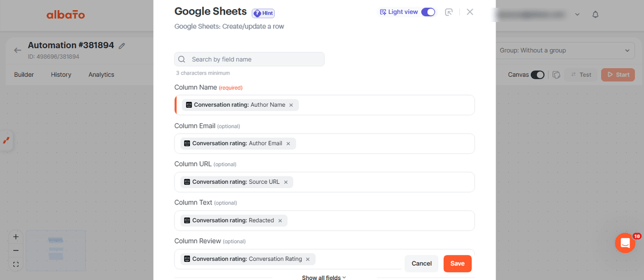Select the Conversation rating: Author Email chip
This screenshot has width=644, height=280.
[238, 144]
